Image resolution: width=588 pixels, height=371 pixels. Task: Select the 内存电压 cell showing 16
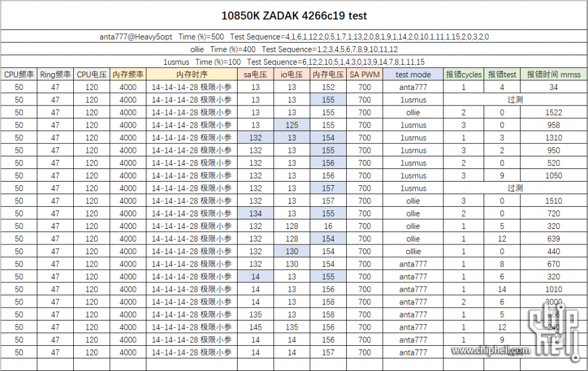pos(328,227)
